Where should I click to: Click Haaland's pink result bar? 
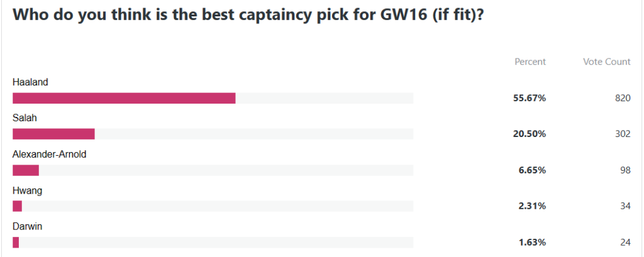pyautogui.click(x=124, y=98)
